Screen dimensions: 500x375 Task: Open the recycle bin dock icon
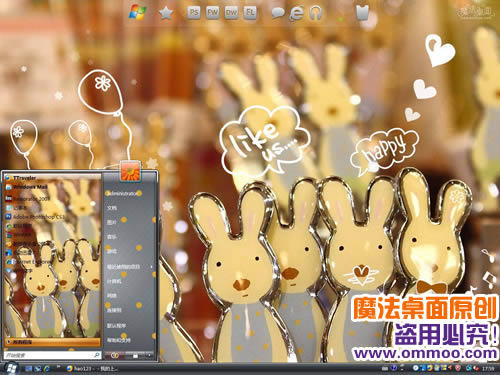click(362, 13)
